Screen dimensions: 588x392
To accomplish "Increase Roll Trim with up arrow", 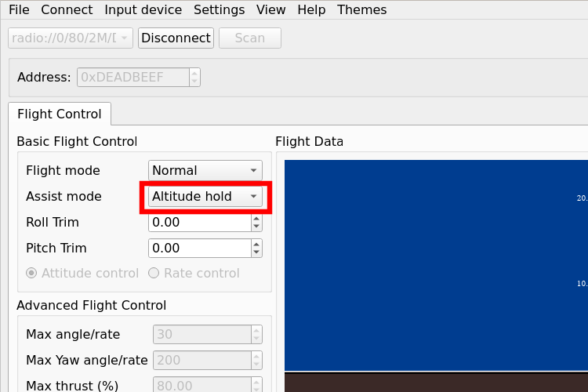I will click(256, 218).
